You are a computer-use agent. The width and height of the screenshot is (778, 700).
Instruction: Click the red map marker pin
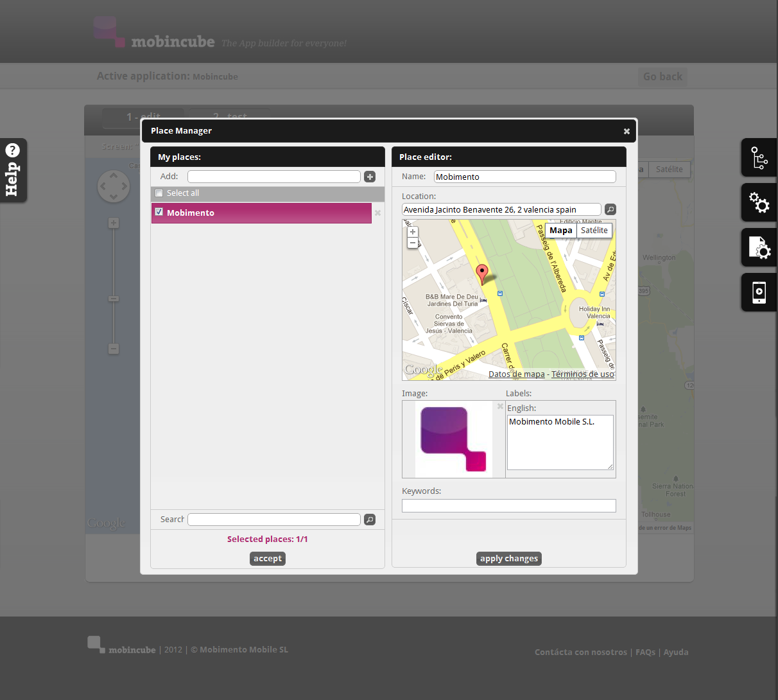tap(482, 274)
